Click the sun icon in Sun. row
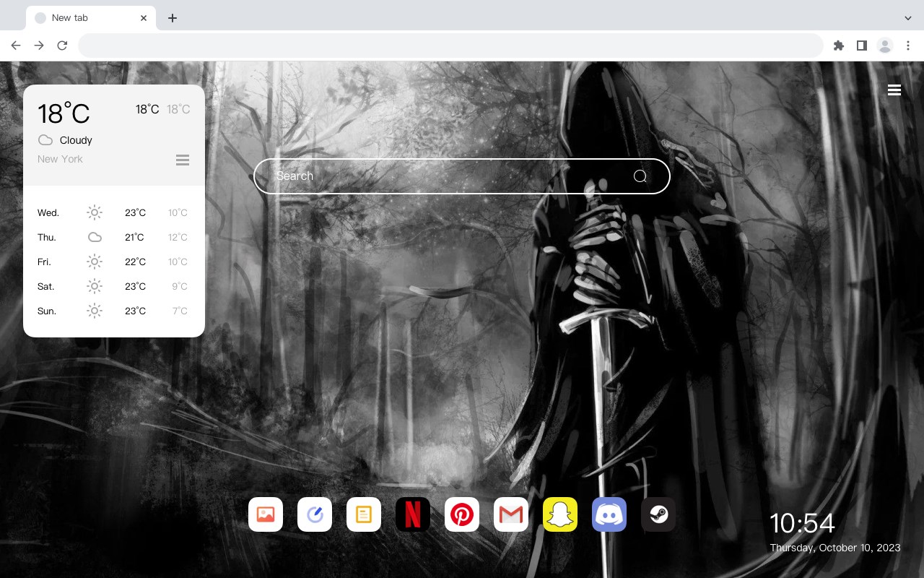924x578 pixels. pos(95,311)
